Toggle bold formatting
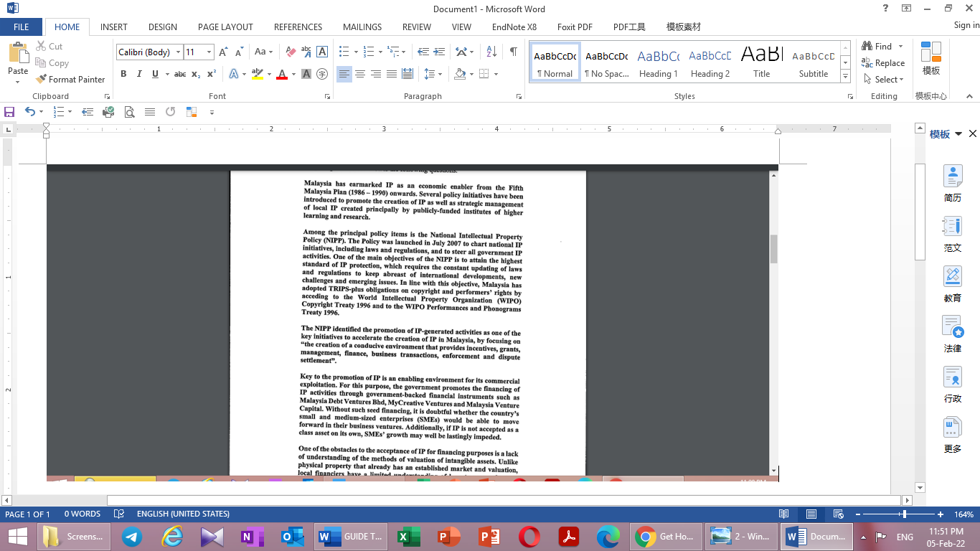980x551 pixels. [x=123, y=74]
